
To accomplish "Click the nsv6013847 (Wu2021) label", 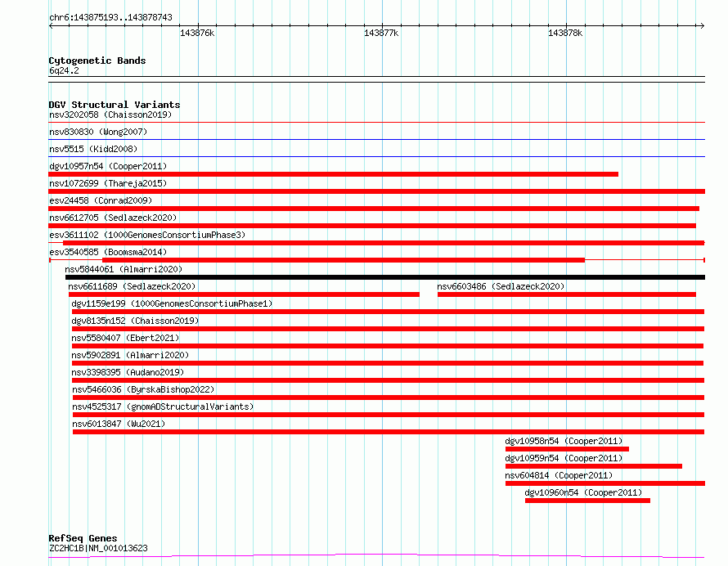I will click(119, 424).
